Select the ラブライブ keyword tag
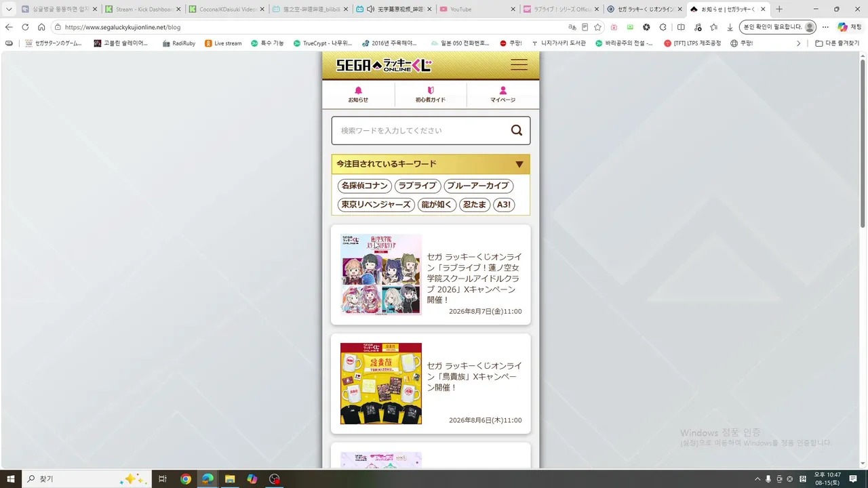 (418, 186)
